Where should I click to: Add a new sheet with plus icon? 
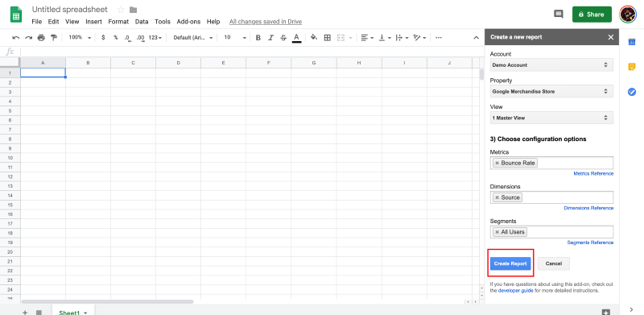25,313
